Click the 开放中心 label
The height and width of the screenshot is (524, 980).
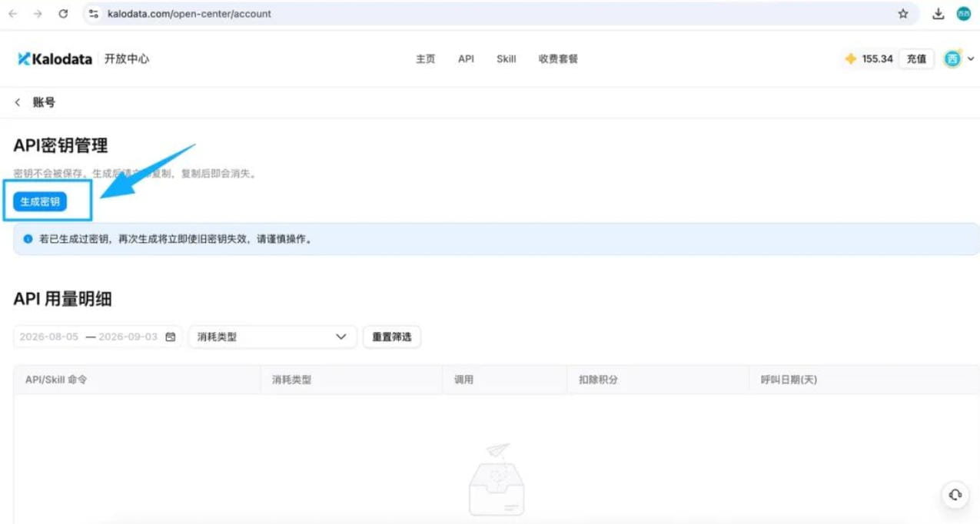click(127, 58)
